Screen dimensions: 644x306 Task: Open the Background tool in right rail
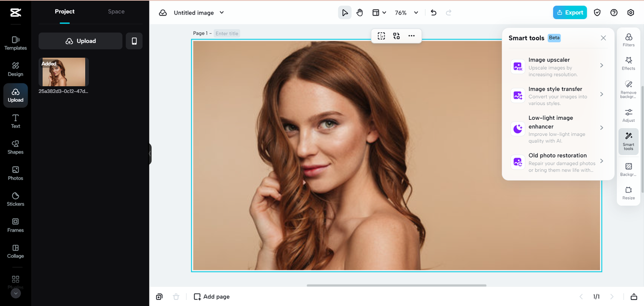click(x=628, y=170)
